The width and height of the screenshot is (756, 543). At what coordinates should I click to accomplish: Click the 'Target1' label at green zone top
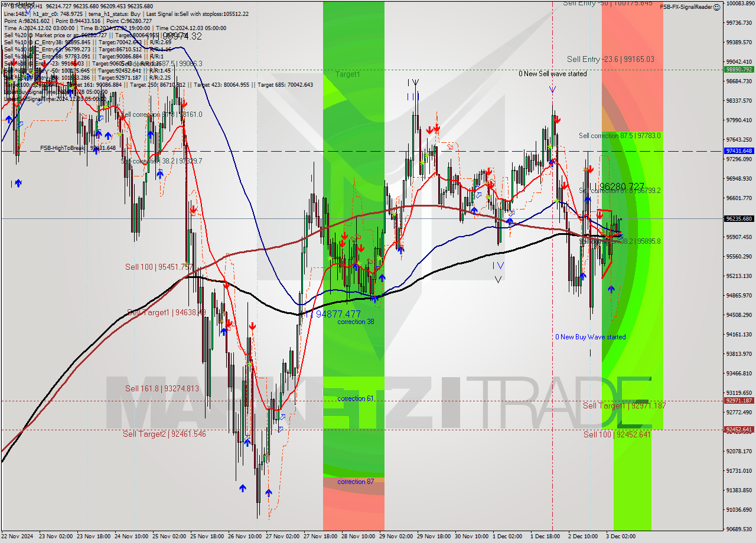coord(347,74)
